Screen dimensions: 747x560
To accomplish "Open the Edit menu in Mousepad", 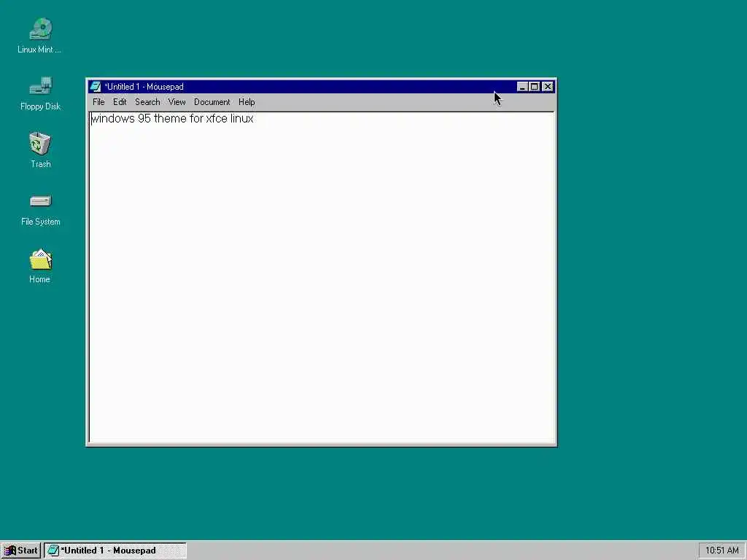I will click(120, 102).
